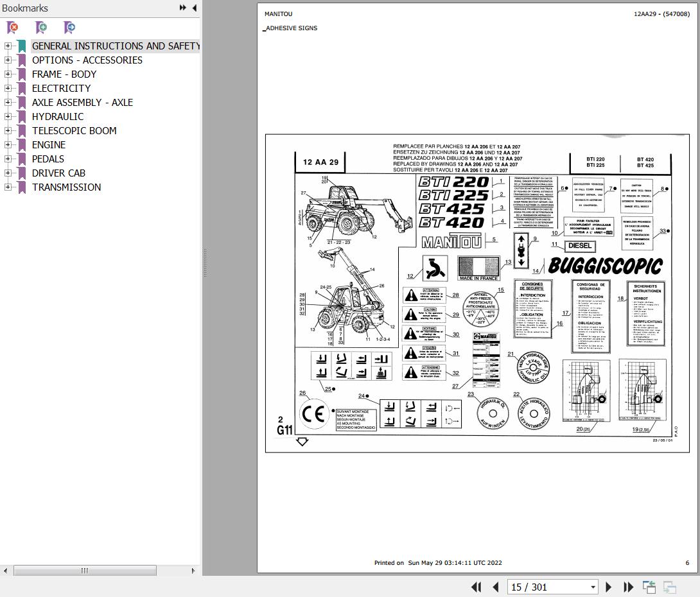Click the delete bookmark icon
This screenshot has width=700, height=597.
(13, 28)
